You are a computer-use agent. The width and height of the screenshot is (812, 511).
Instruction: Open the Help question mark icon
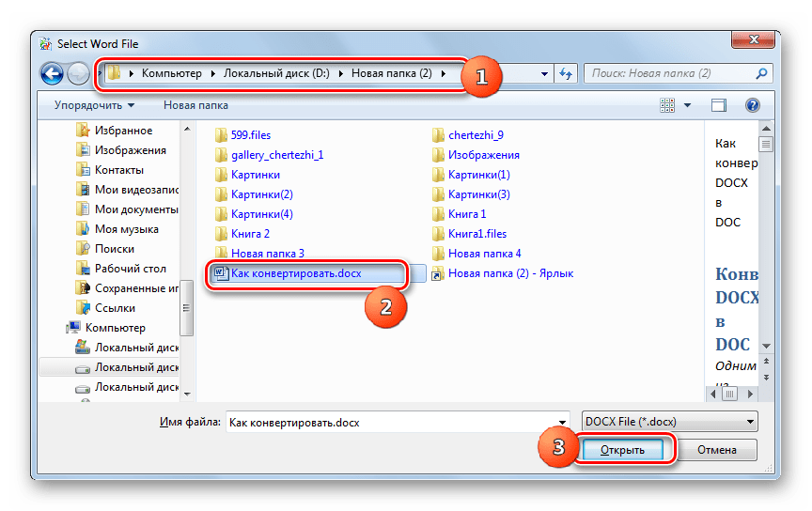[753, 105]
